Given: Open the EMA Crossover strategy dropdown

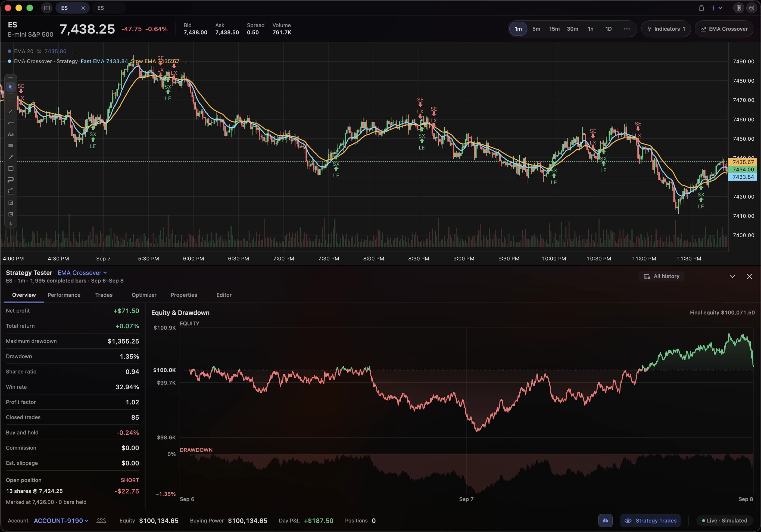Looking at the screenshot, I should coord(82,273).
